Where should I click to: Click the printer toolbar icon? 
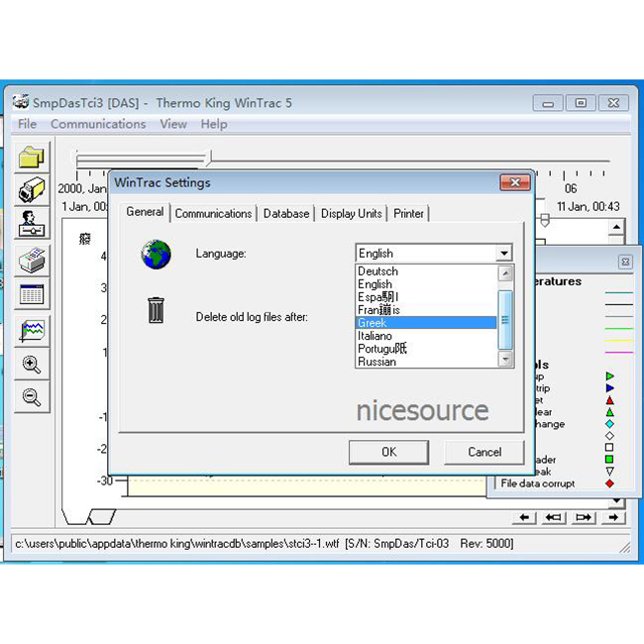[32, 261]
